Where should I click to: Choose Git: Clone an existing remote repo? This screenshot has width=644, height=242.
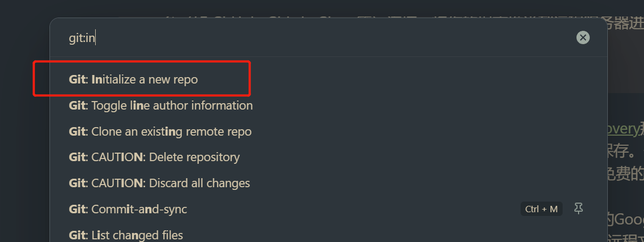click(x=329, y=131)
